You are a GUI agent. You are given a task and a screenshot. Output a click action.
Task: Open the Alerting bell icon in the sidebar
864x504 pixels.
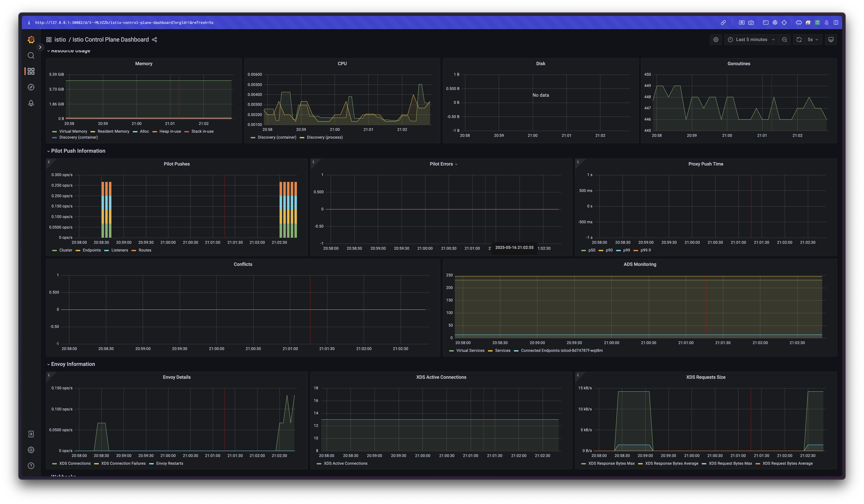(31, 103)
